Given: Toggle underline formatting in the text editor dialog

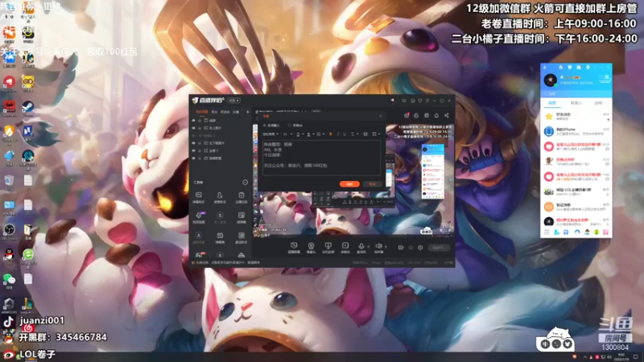Looking at the screenshot, I should tap(345, 134).
